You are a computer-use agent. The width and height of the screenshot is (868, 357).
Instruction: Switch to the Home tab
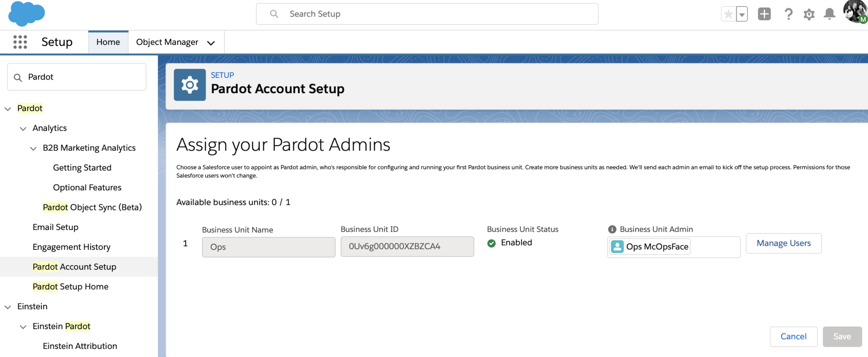coord(108,42)
